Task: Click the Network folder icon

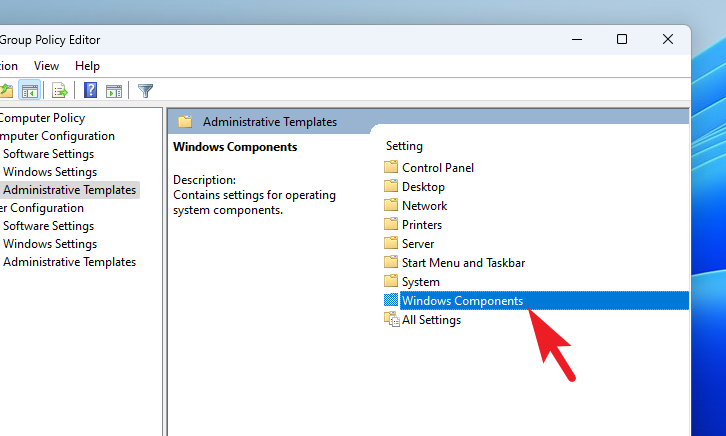Action: 391,205
